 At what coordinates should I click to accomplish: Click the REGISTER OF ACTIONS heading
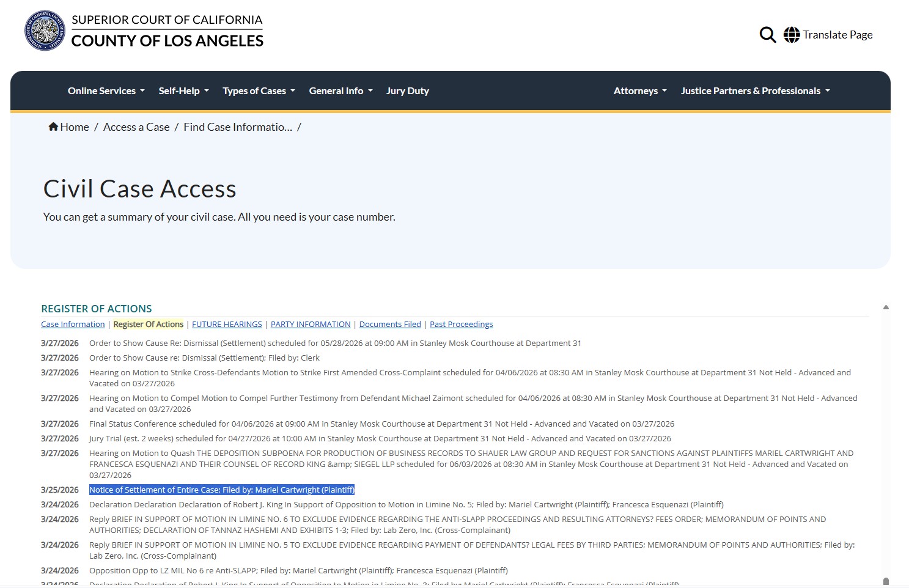[97, 309]
